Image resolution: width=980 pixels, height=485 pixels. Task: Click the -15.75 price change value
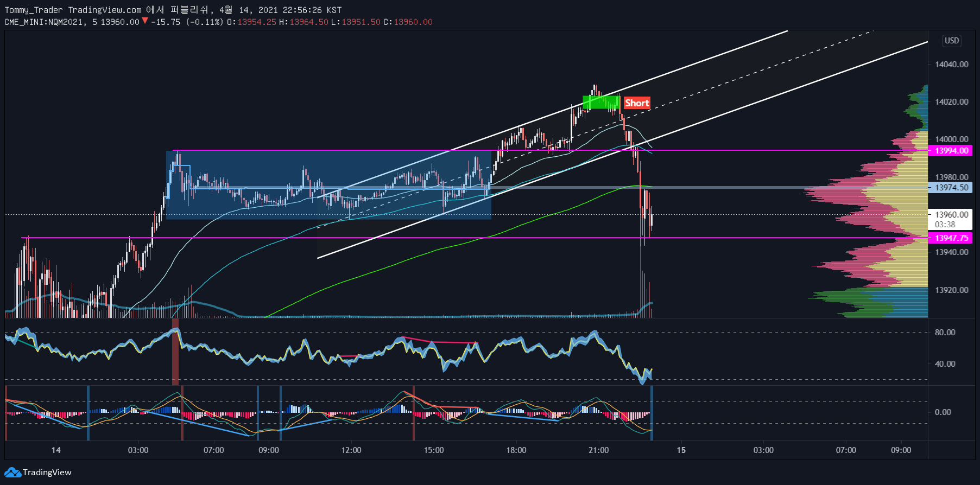pyautogui.click(x=166, y=22)
